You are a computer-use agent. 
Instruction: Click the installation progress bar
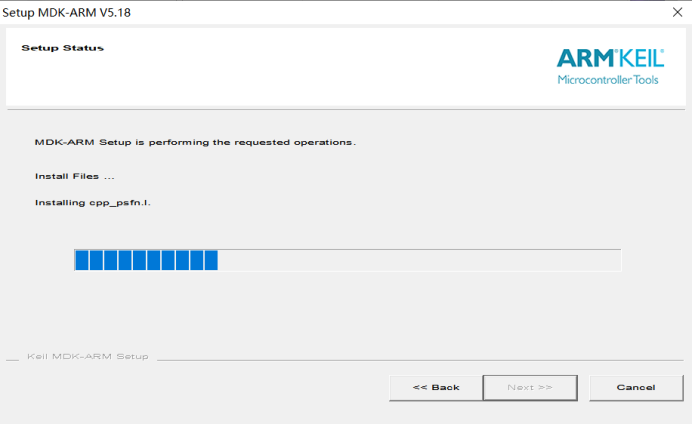coord(347,260)
